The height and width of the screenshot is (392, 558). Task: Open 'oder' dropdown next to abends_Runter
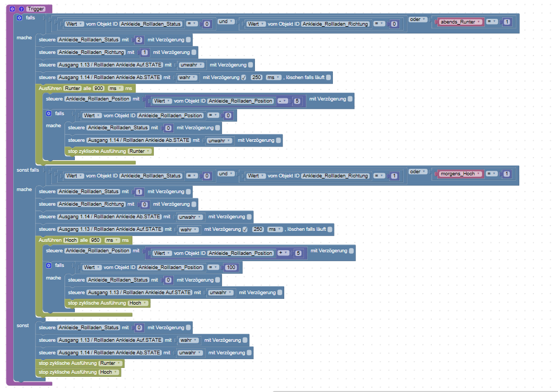(x=418, y=19)
